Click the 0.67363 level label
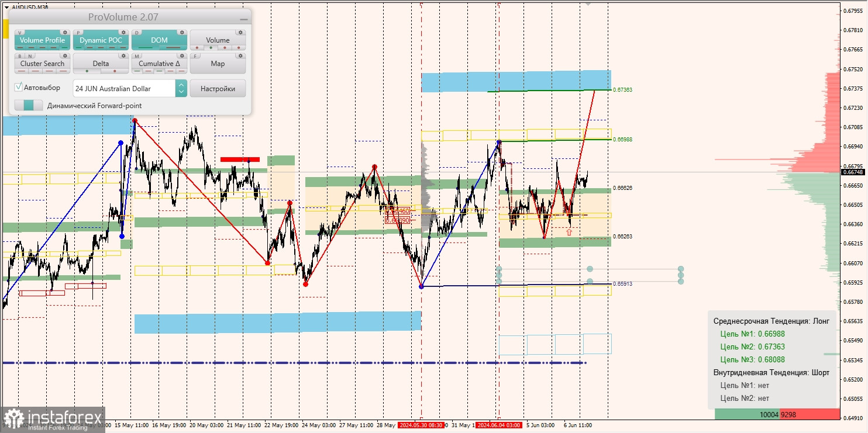 pyautogui.click(x=623, y=90)
